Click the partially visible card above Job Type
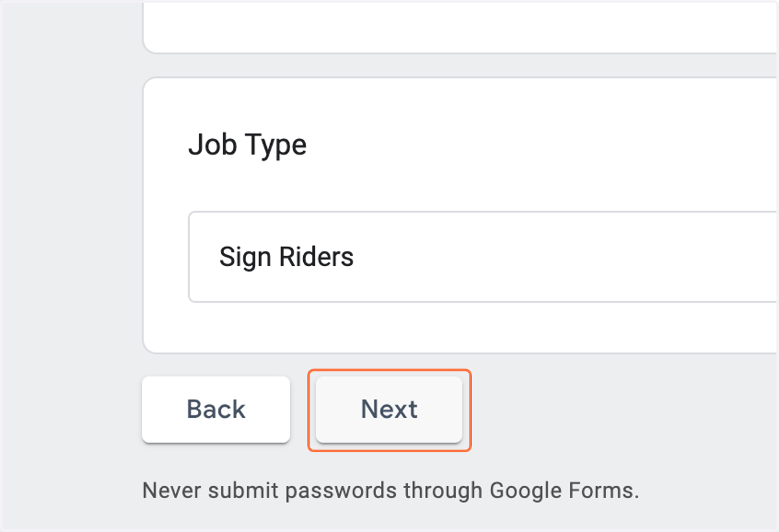779x532 pixels. pos(461,26)
